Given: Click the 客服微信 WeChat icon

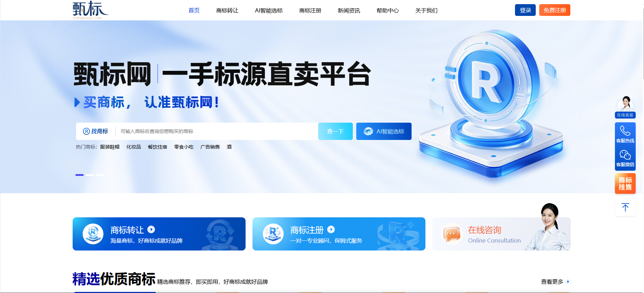Looking at the screenshot, I should 625,155.
